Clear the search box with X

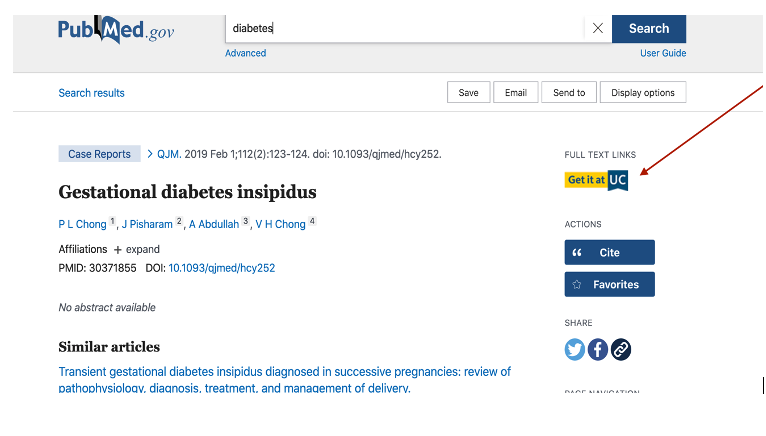tap(597, 28)
